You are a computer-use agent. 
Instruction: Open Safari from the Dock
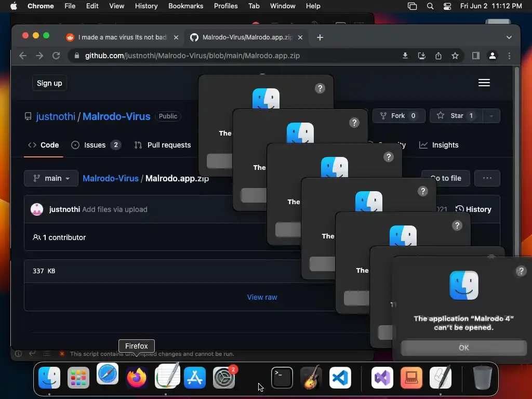pyautogui.click(x=108, y=374)
